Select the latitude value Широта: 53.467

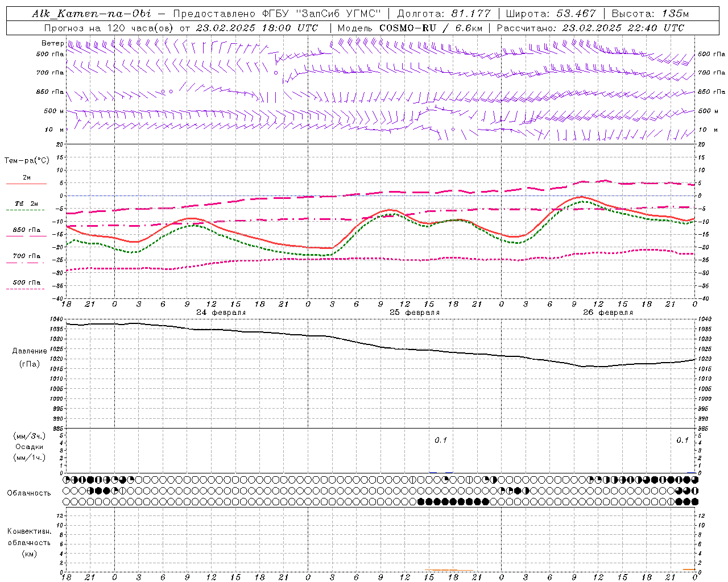tap(551, 14)
